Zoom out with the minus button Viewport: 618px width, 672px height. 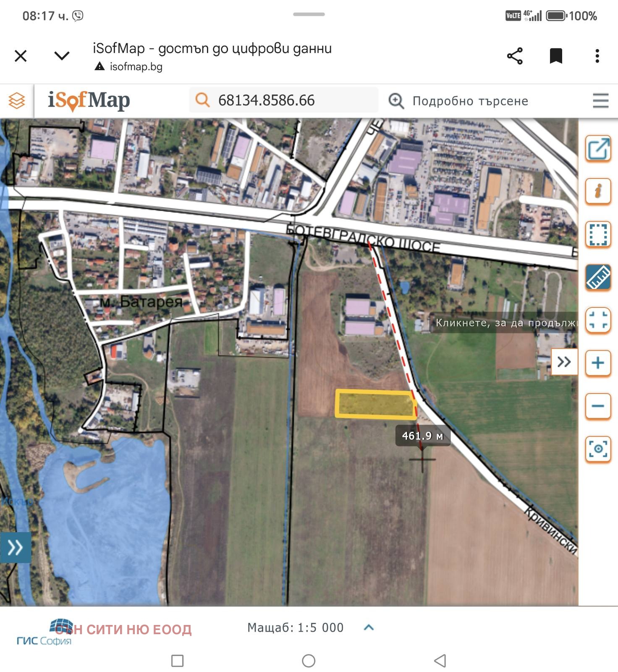pyautogui.click(x=598, y=406)
